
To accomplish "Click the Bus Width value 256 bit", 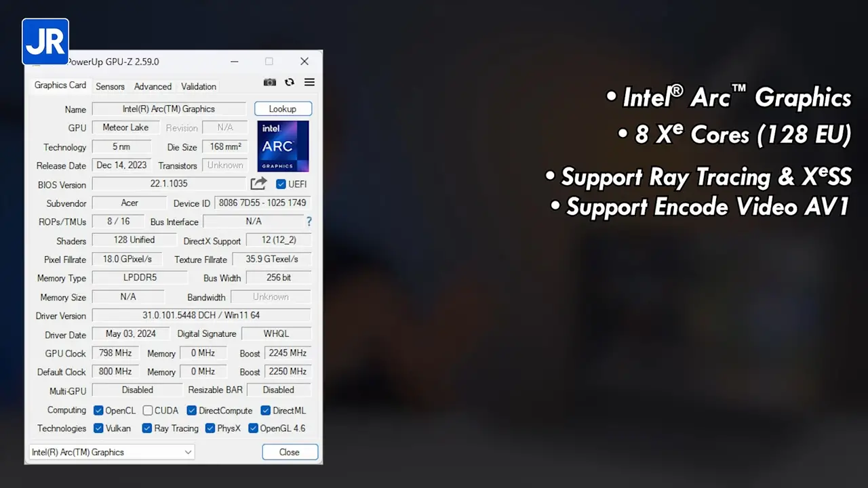I will pyautogui.click(x=279, y=278).
